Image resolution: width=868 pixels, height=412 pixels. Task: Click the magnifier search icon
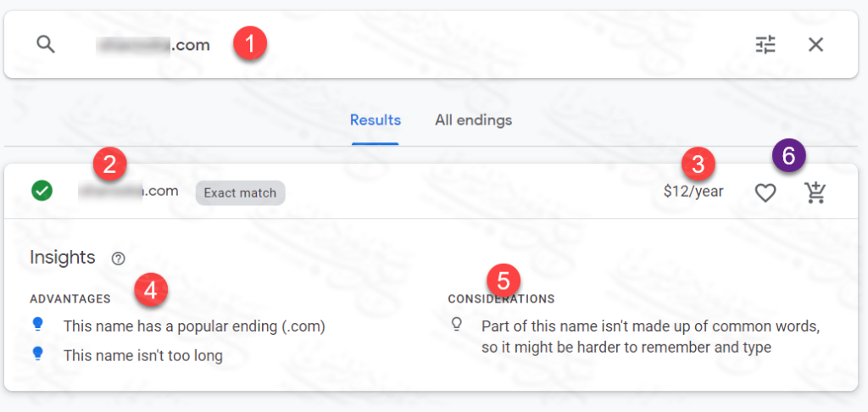pyautogui.click(x=46, y=45)
